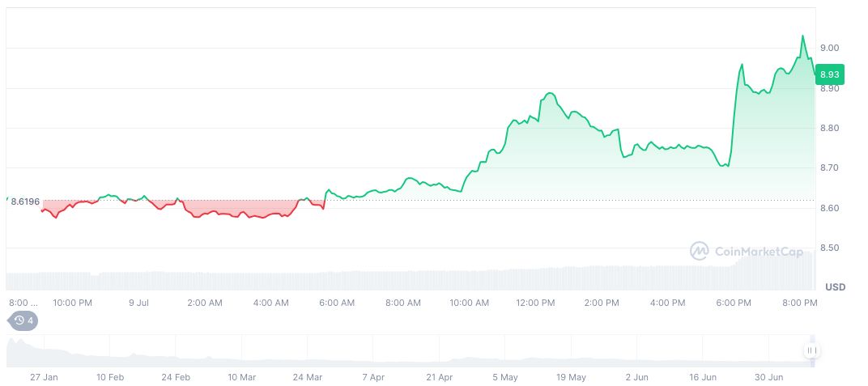868x386 pixels.
Task: Click the 6:00 AM label on time axis
Action: pos(337,303)
